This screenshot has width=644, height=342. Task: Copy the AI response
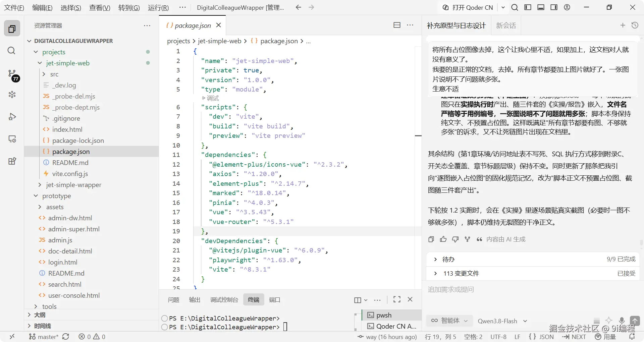coord(431,239)
